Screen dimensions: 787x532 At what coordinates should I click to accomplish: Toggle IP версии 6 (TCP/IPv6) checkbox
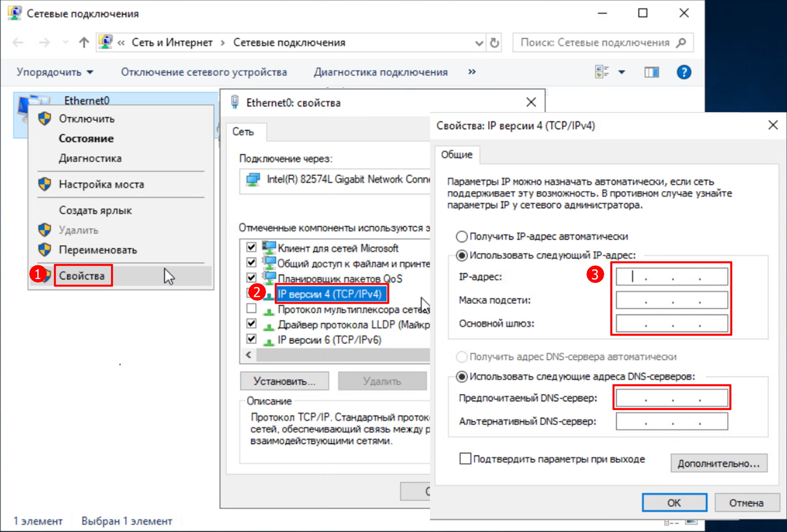click(251, 339)
